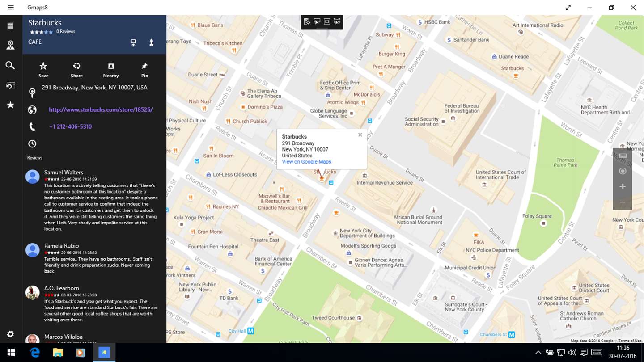Click the opening hours clock icon
644x362 pixels.
coord(32,144)
